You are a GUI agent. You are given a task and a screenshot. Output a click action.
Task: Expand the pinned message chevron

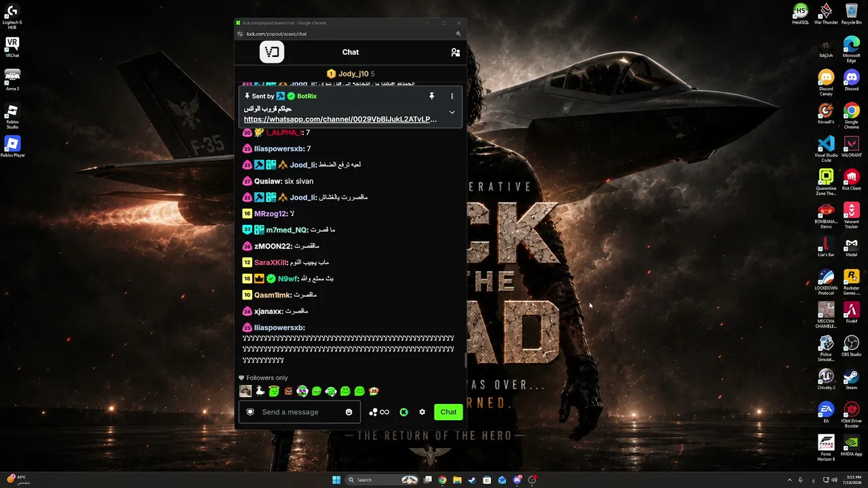click(452, 113)
